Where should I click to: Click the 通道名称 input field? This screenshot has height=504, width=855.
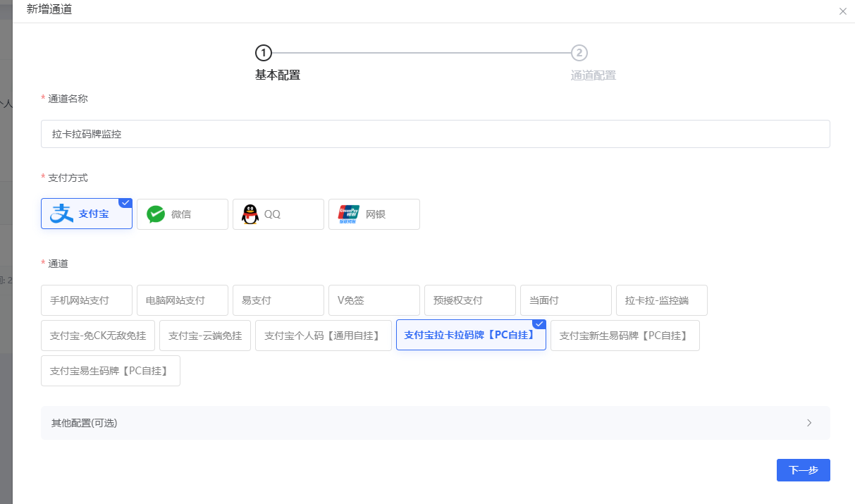[435, 134]
